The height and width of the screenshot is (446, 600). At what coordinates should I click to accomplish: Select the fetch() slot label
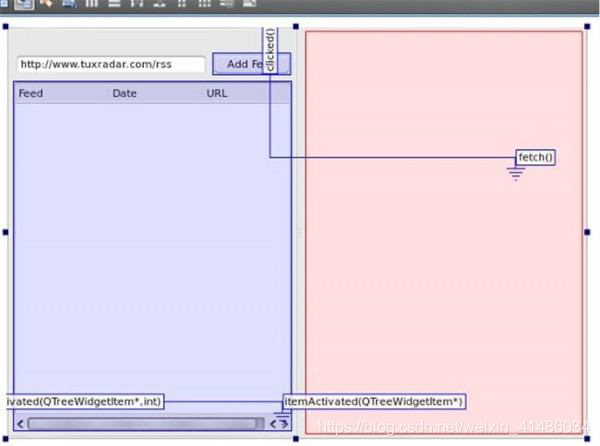coord(535,157)
